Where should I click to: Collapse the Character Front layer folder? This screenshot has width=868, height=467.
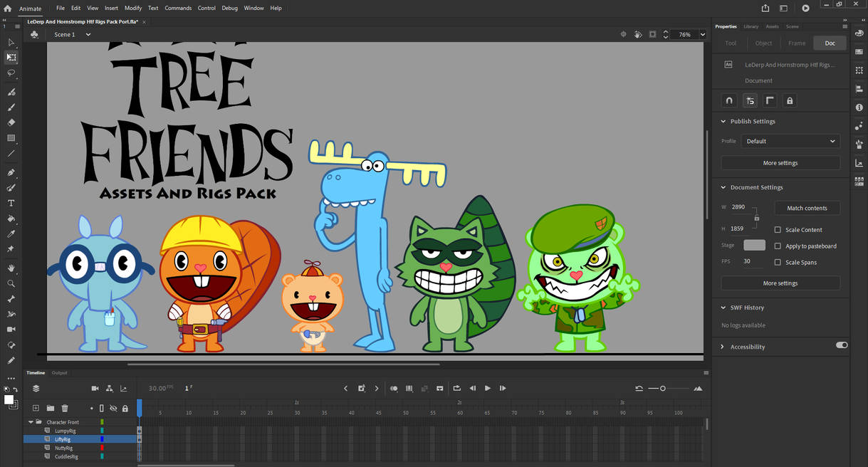click(x=31, y=422)
